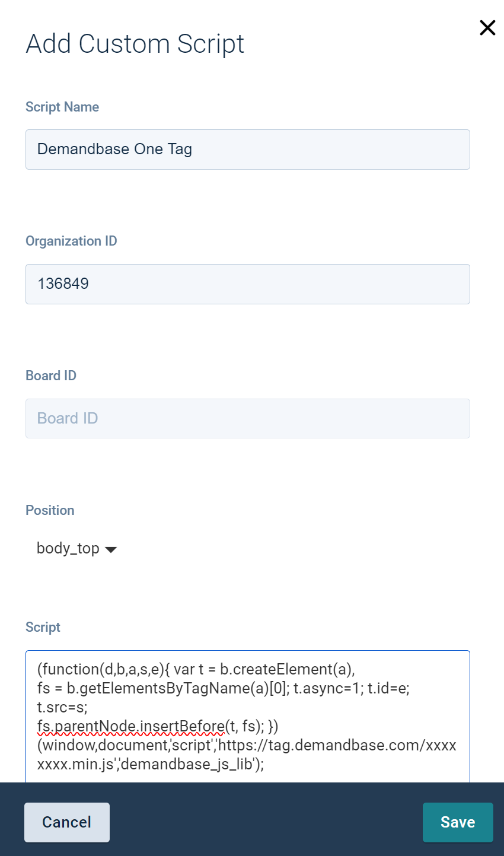The image size is (504, 856).
Task: Click the empty Board ID field
Action: [247, 419]
